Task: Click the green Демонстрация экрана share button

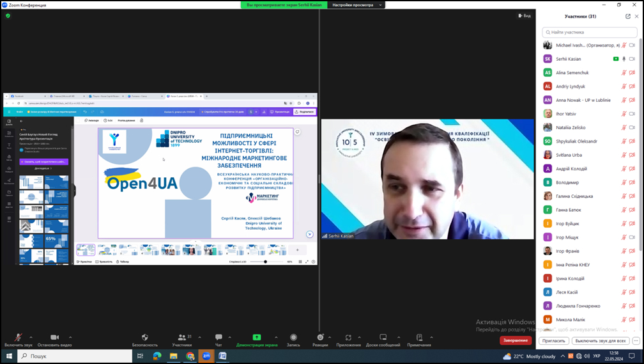Action: click(257, 337)
